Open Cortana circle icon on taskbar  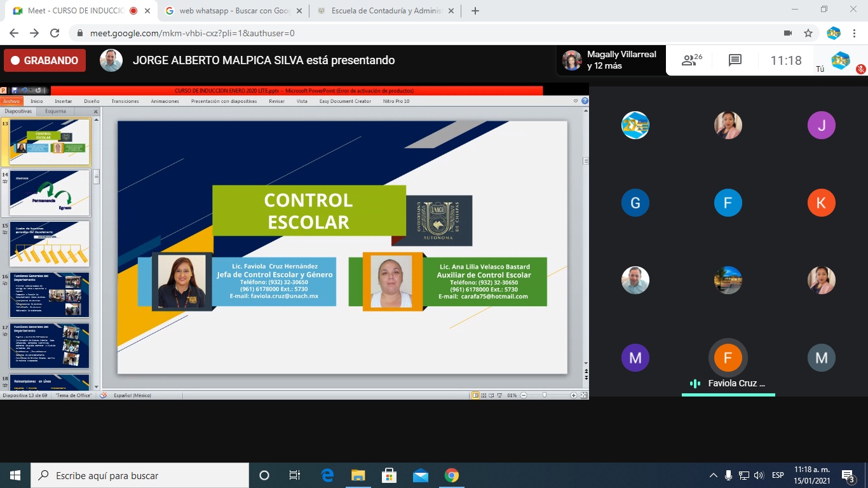pyautogui.click(x=264, y=475)
